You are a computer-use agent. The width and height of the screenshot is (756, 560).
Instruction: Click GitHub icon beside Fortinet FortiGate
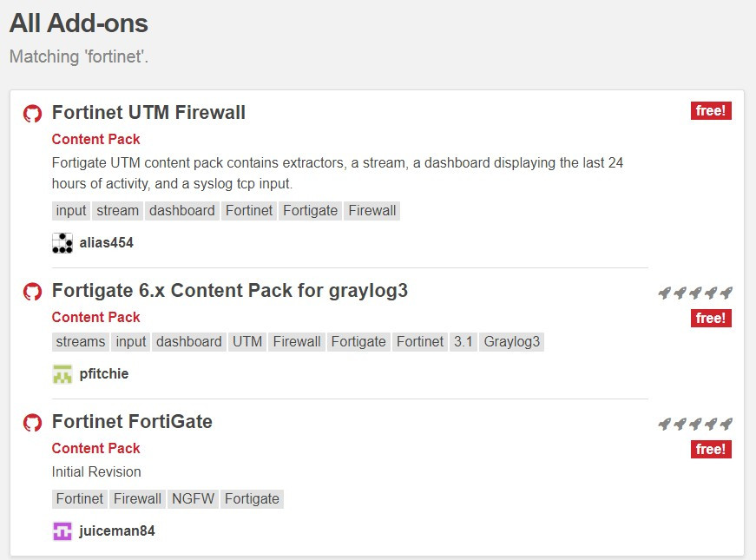pyautogui.click(x=32, y=423)
